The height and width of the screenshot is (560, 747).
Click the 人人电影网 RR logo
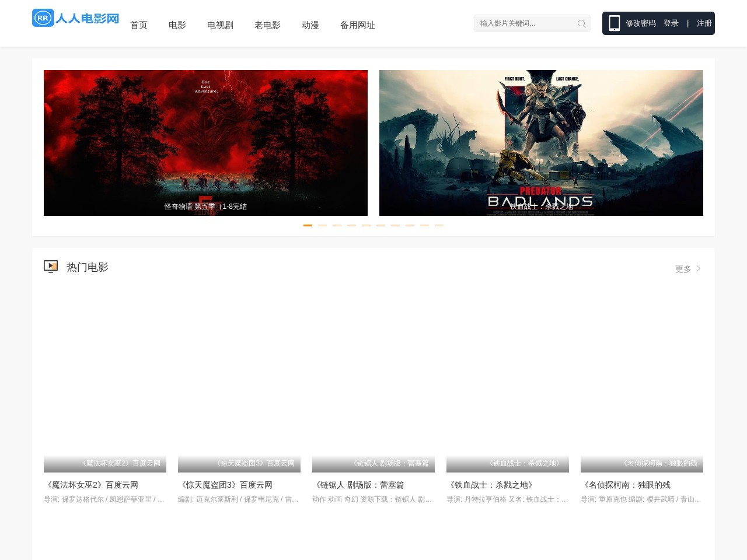click(75, 18)
